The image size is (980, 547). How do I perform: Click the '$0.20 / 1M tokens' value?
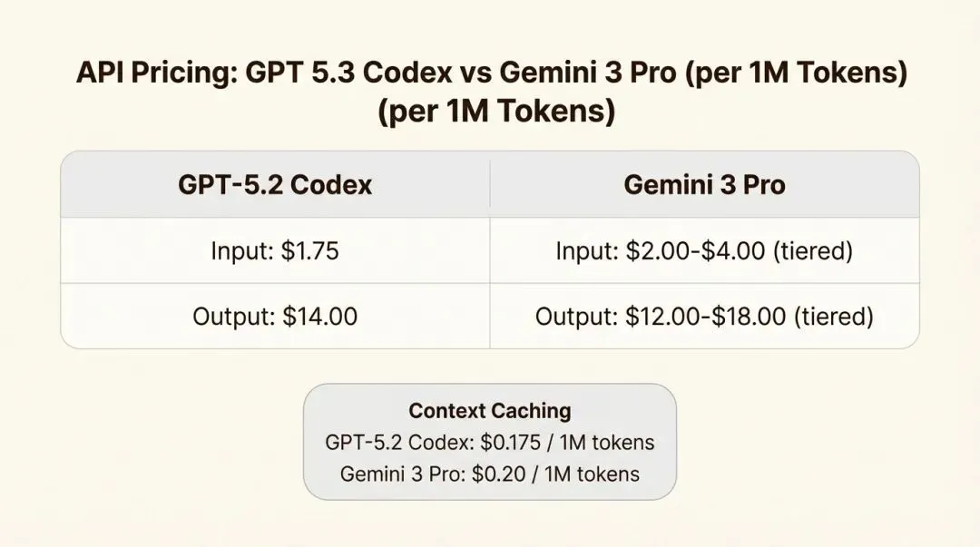[555, 474]
